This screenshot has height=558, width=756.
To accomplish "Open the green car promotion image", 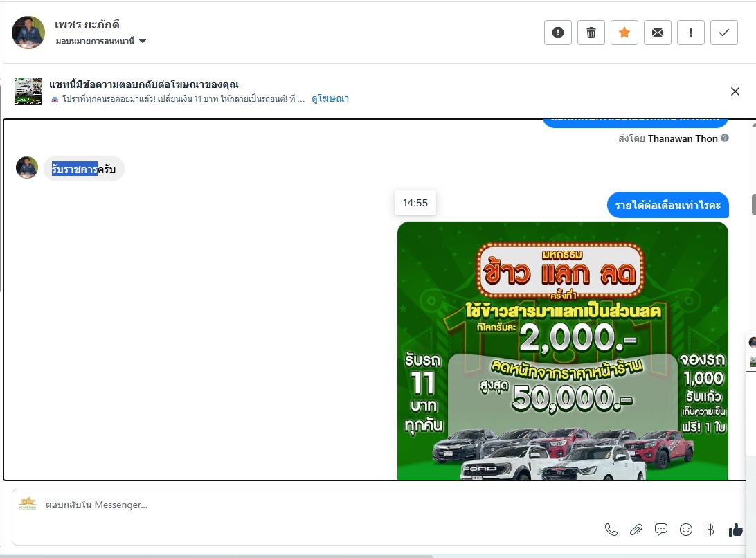I will tap(563, 350).
